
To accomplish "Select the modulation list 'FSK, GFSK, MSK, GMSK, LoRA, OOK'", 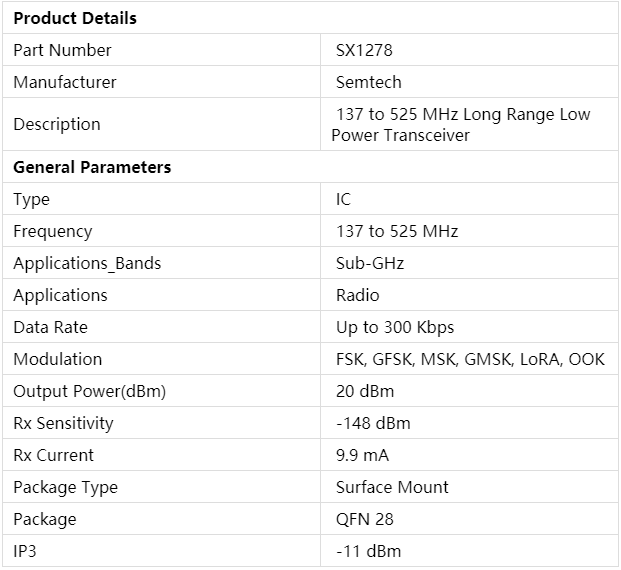I will tap(470, 360).
